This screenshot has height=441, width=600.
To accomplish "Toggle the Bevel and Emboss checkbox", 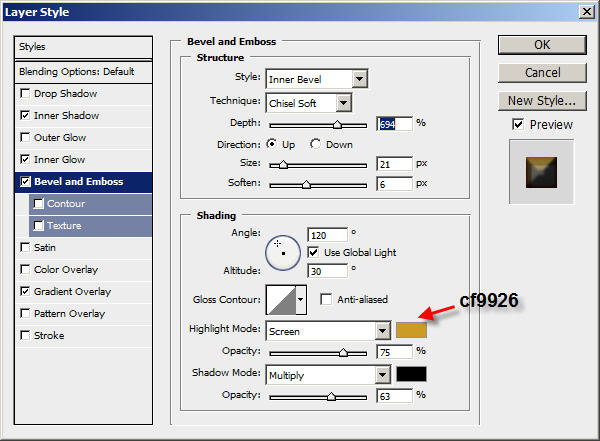I will coord(25,181).
